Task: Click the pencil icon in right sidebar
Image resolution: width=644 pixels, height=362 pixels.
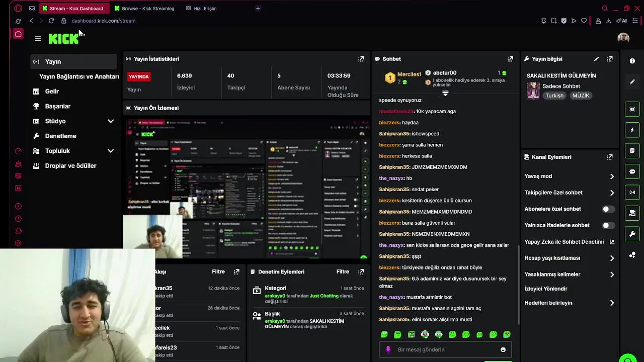Action: coord(632,81)
